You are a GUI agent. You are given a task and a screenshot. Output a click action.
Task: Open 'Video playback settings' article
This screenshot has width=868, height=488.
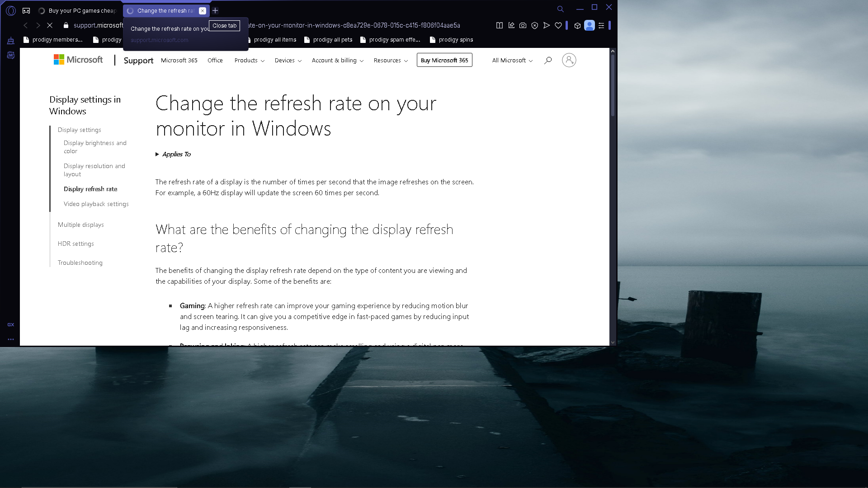click(96, 204)
